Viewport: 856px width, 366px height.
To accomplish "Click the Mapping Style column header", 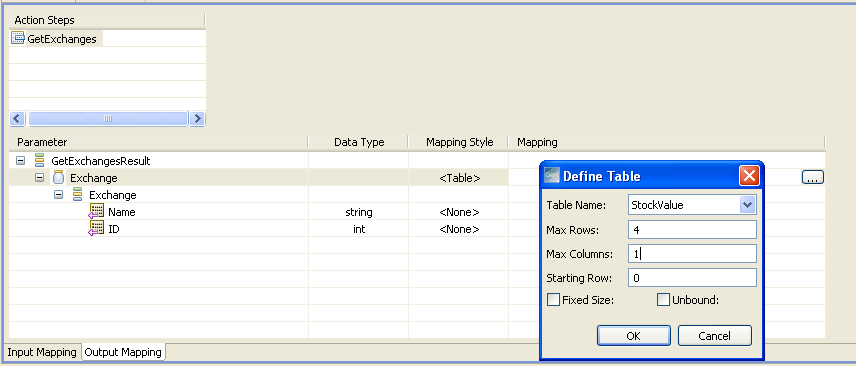I will (459, 142).
